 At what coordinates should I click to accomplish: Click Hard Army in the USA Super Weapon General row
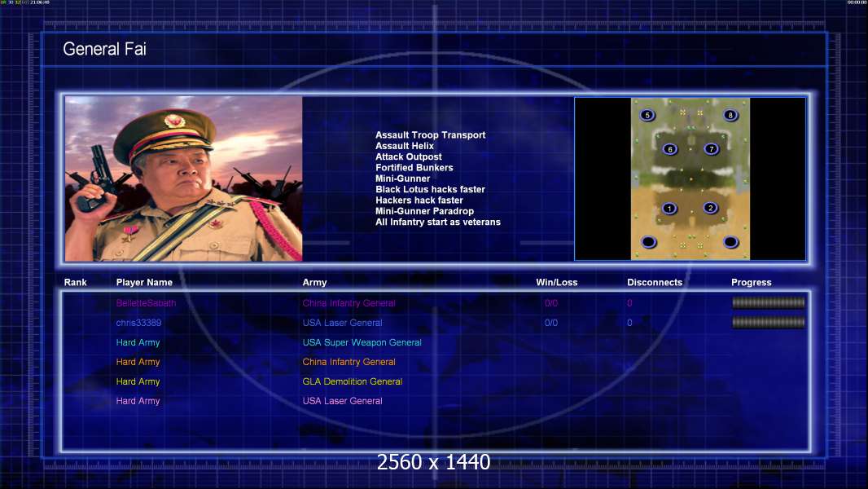pos(138,342)
